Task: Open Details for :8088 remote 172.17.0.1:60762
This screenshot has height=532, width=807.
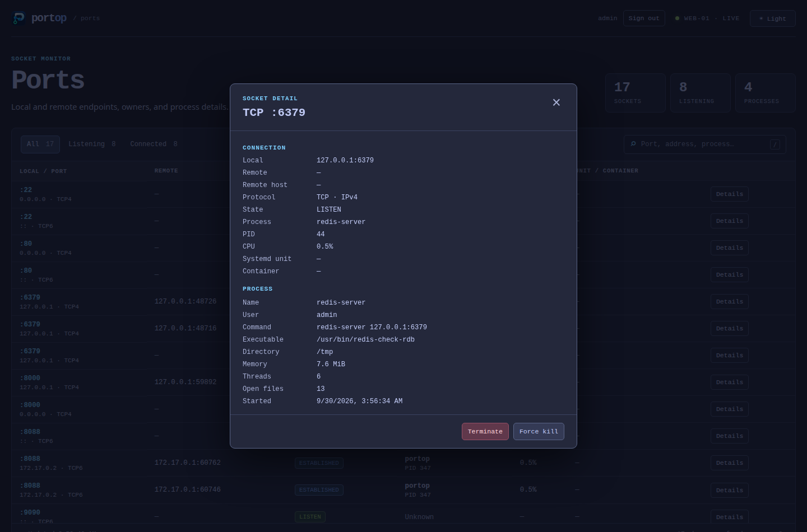Action: click(x=729, y=463)
